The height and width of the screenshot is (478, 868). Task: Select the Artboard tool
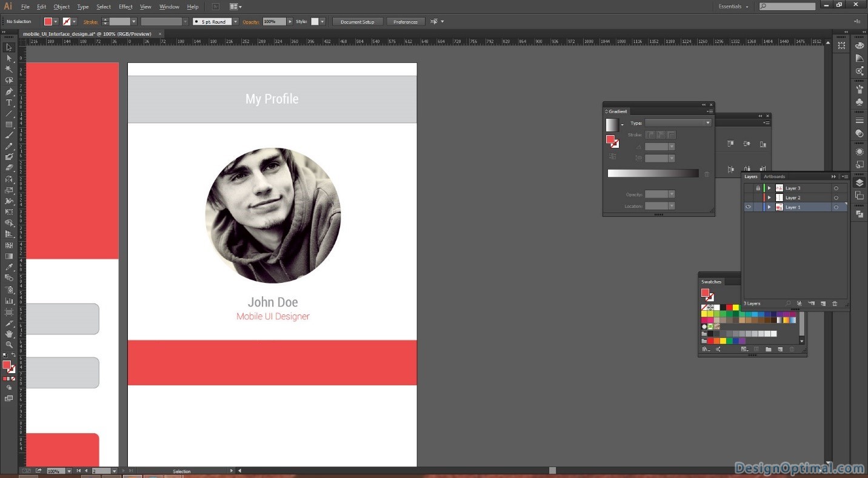click(9, 311)
